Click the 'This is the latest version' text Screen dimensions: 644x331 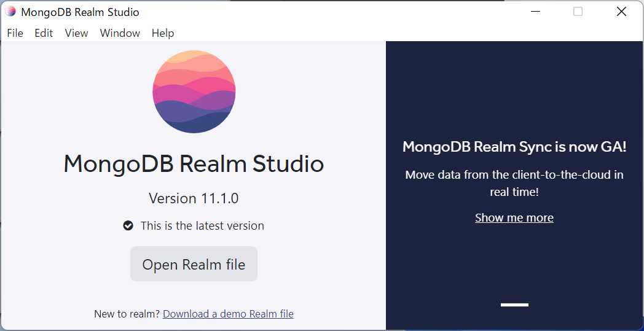[202, 226]
